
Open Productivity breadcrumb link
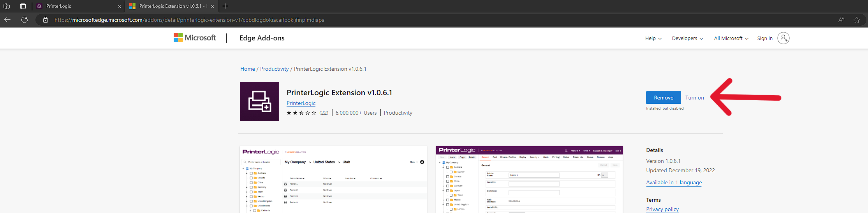click(x=275, y=69)
